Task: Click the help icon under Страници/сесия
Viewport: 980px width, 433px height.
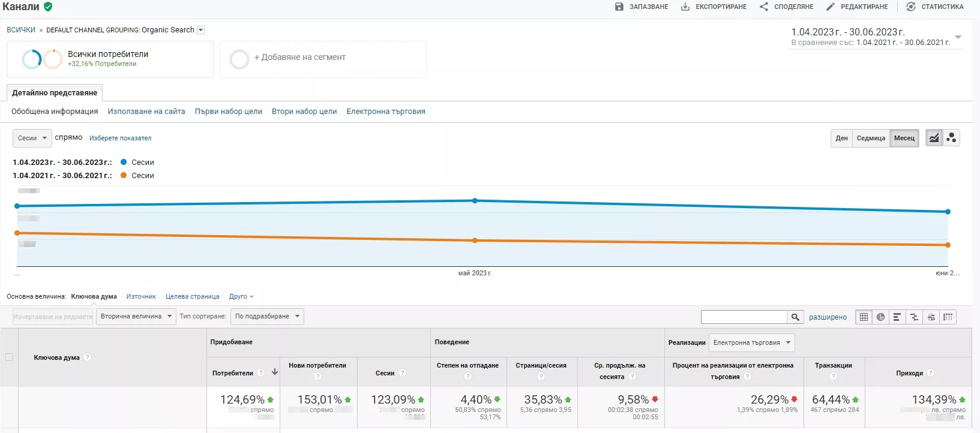Action: [541, 377]
